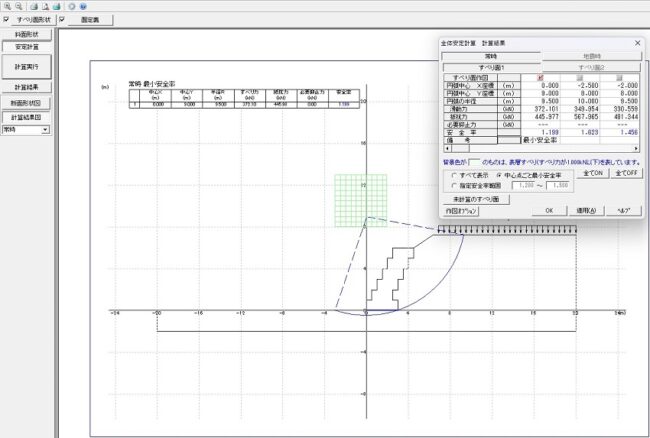Switch to the 地震時 tab
This screenshot has height=438, width=650.
point(592,56)
